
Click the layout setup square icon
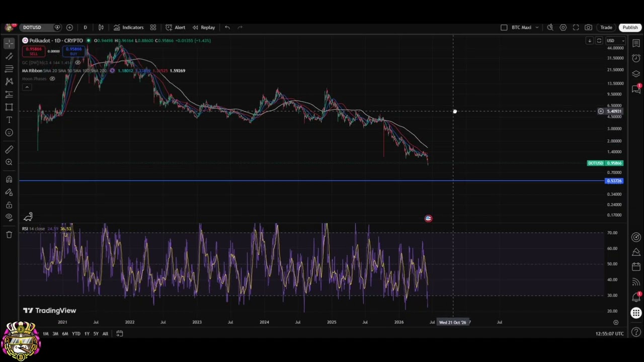coord(504,28)
